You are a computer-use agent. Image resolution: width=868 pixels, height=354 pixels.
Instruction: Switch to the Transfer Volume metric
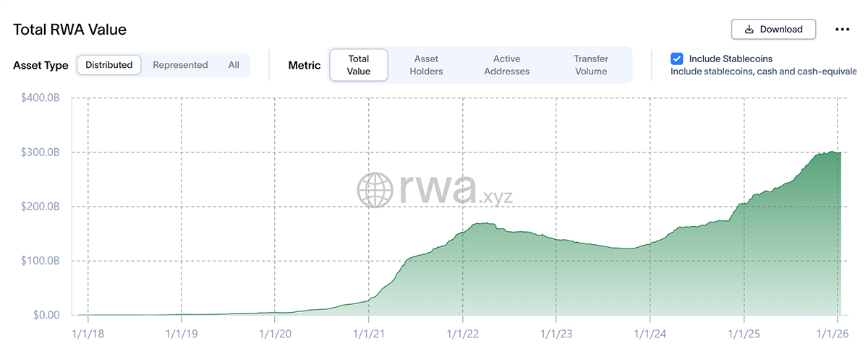pos(591,65)
